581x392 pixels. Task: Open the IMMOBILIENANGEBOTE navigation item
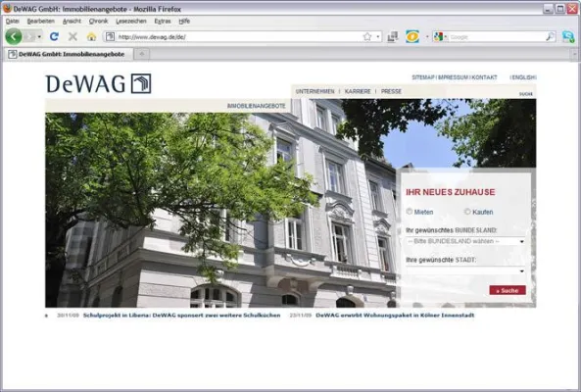257,106
